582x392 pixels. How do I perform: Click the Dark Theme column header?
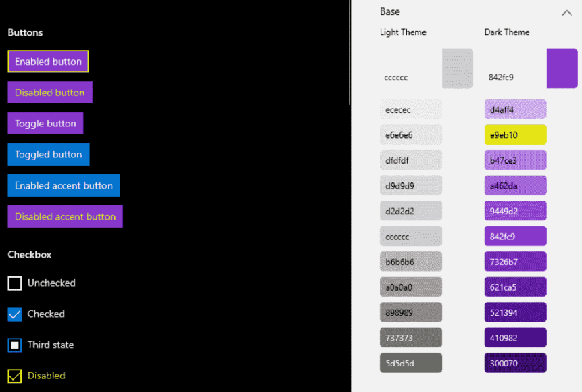tap(507, 32)
